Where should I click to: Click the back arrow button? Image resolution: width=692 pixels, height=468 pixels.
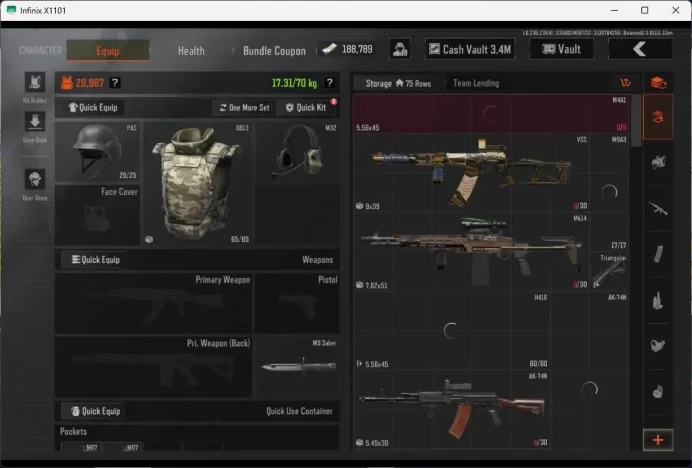(x=640, y=49)
